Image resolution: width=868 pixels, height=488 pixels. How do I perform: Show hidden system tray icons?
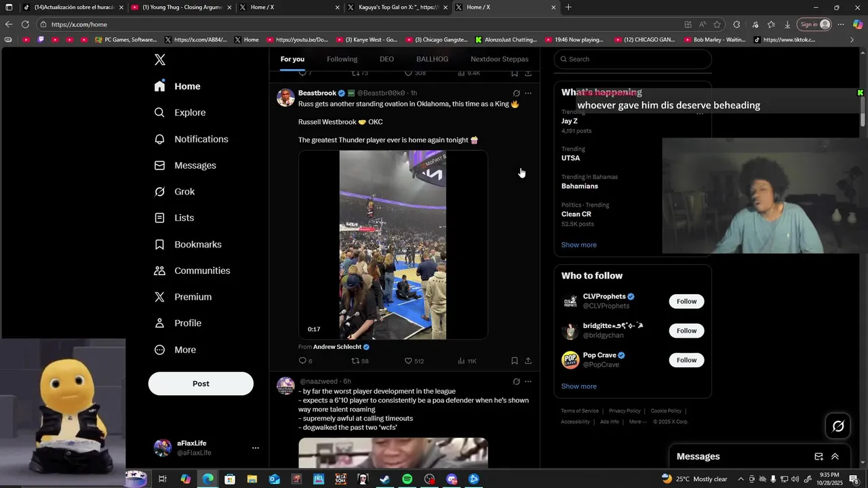pyautogui.click(x=741, y=479)
